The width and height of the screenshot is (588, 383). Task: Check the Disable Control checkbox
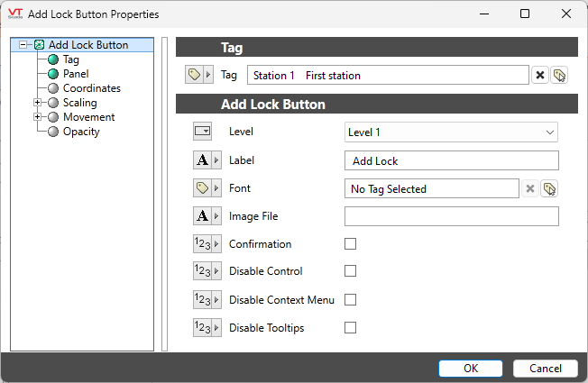click(x=350, y=271)
